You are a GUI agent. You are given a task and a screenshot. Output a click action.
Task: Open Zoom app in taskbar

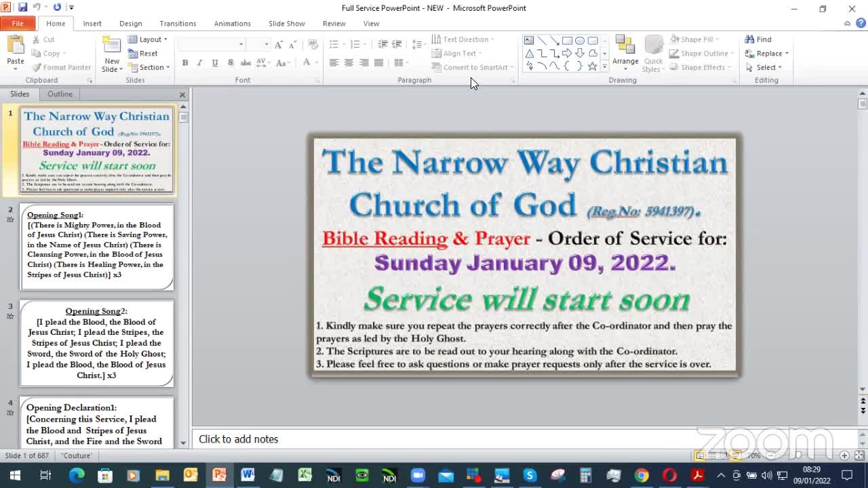pyautogui.click(x=418, y=475)
